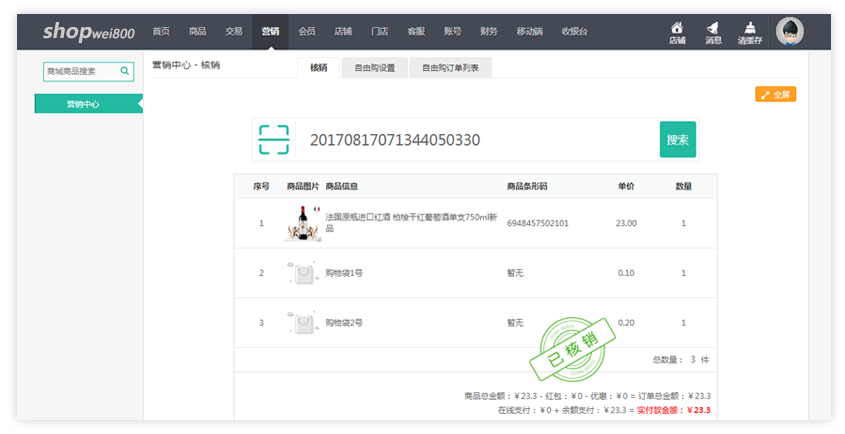Click the 总数量 3 件 summary text
Image resolution: width=845 pixels, height=434 pixels.
point(681,360)
